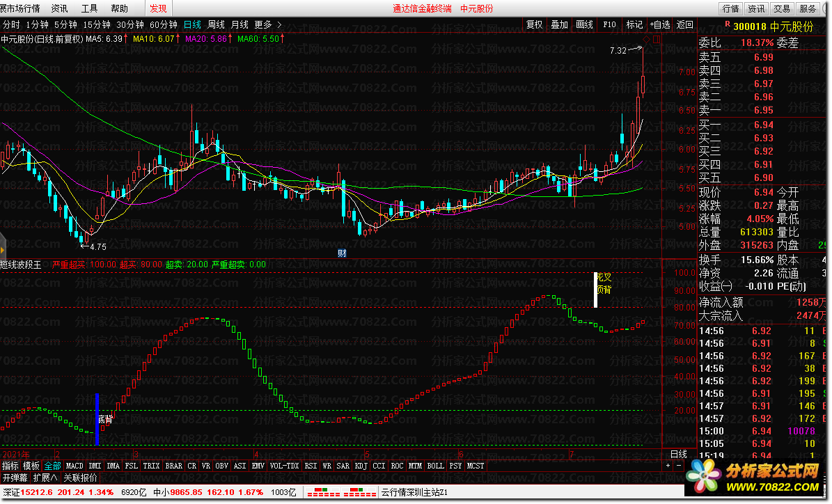The width and height of the screenshot is (832, 504).
Task: Click the second red-green market signal bars
Action: [x=360, y=491]
